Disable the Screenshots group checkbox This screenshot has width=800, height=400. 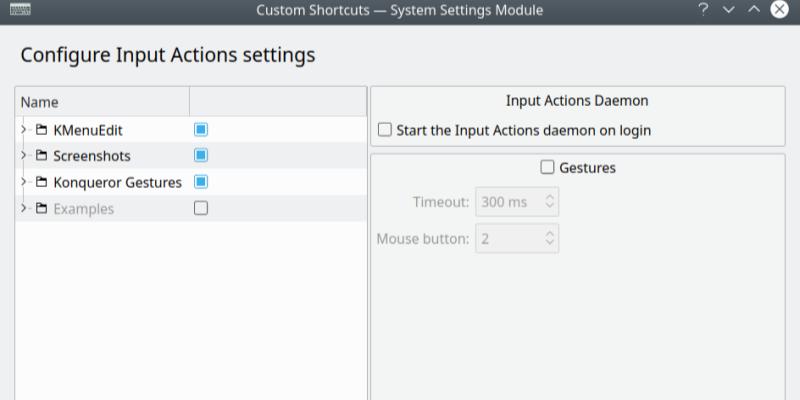click(201, 156)
